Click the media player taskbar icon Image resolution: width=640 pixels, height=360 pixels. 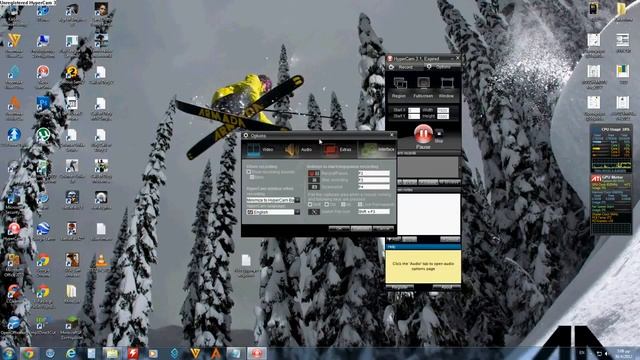pos(153,353)
